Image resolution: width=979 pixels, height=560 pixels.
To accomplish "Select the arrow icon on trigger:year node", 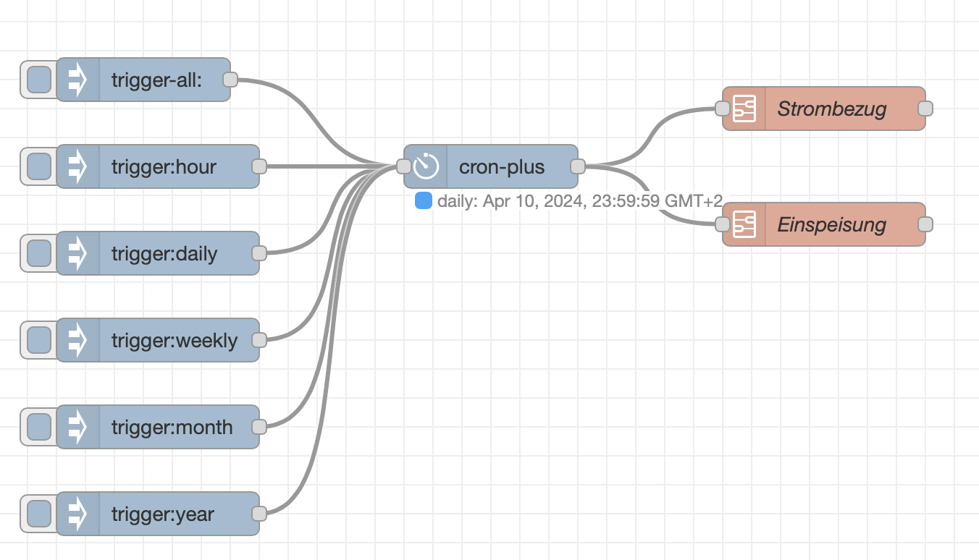I will pyautogui.click(x=77, y=514).
